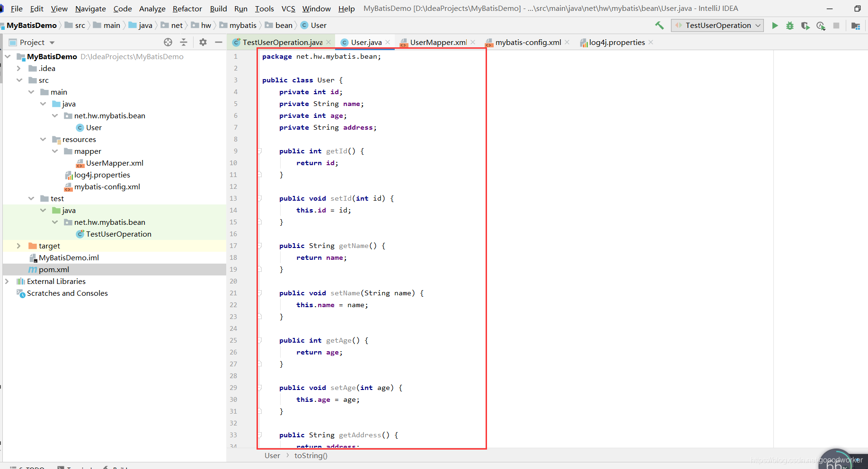Screen dimensions: 868x469
Task: Click the locate/scroll-from-source target icon
Action: click(168, 42)
